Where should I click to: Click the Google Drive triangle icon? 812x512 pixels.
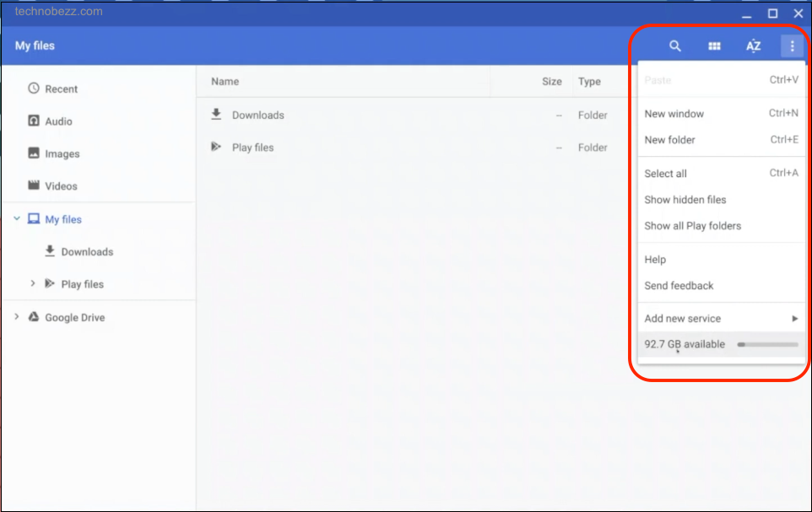click(x=34, y=317)
